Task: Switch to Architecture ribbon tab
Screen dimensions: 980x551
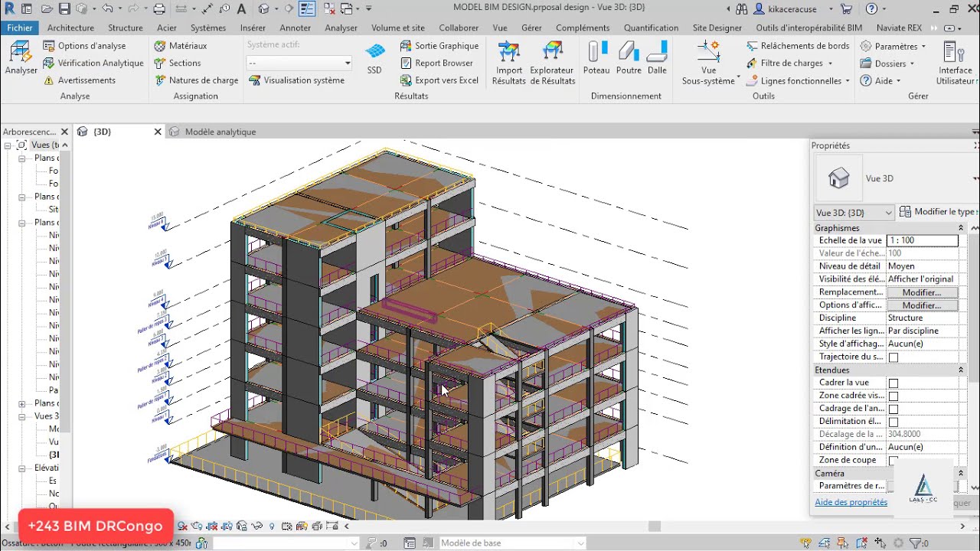Action: (70, 28)
